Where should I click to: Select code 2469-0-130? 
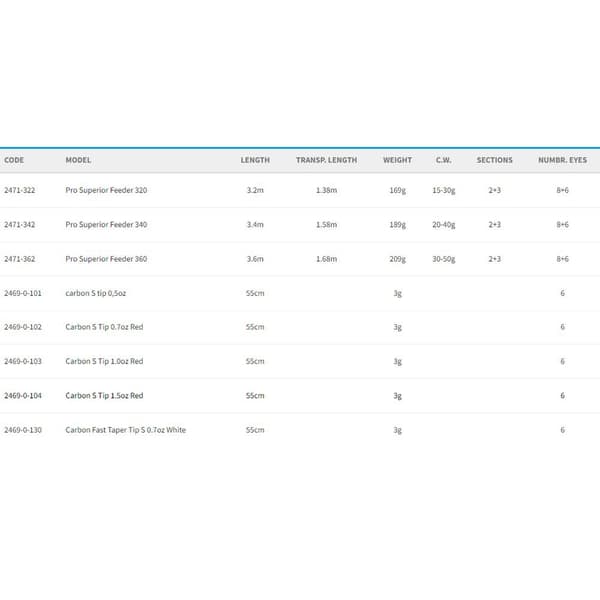click(23, 430)
